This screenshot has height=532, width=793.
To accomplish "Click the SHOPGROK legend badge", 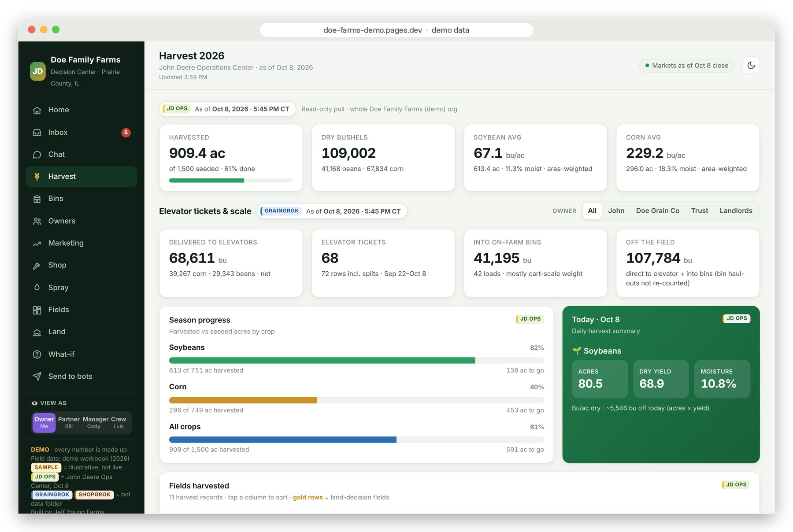I will point(94,495).
